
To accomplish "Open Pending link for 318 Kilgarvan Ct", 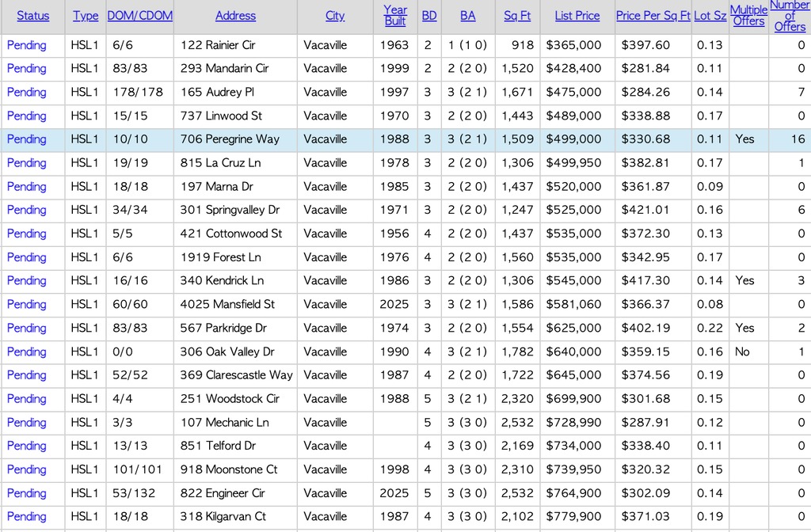I will click(x=27, y=516).
